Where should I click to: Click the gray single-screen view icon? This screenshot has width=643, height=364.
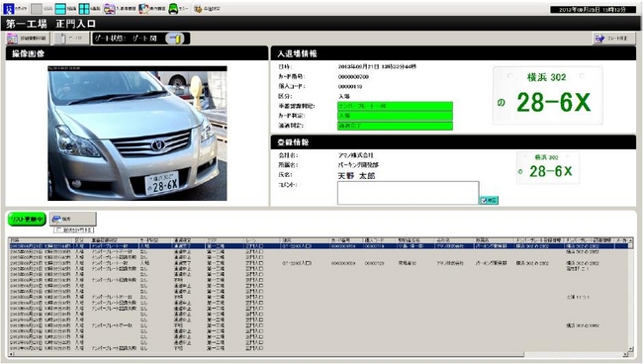pyautogui.click(x=37, y=9)
